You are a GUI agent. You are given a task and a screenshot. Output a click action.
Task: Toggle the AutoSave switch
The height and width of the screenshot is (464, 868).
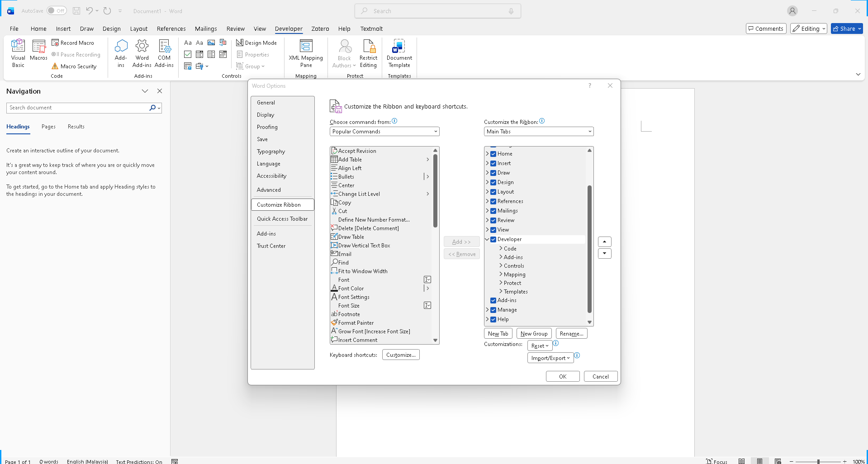(57, 11)
